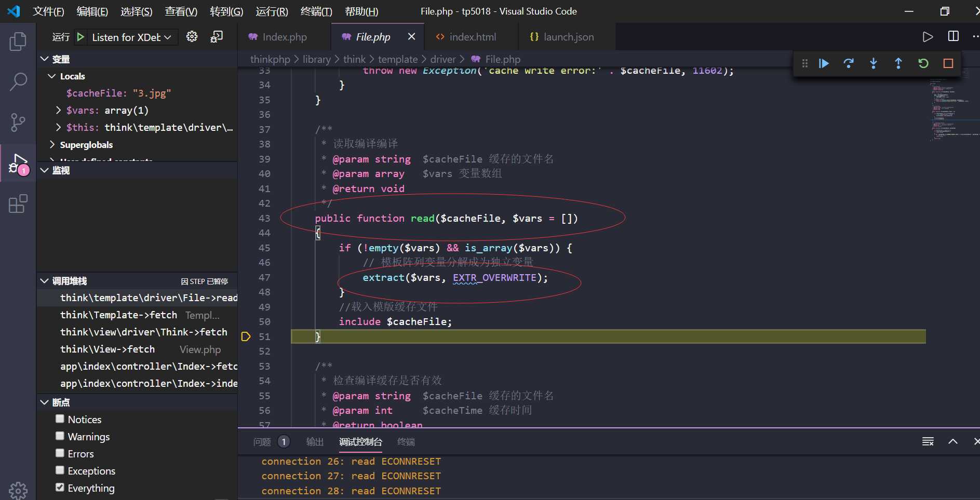Screen dimensions: 980x500
Task: Collapse the 变量 section
Action: click(x=45, y=59)
